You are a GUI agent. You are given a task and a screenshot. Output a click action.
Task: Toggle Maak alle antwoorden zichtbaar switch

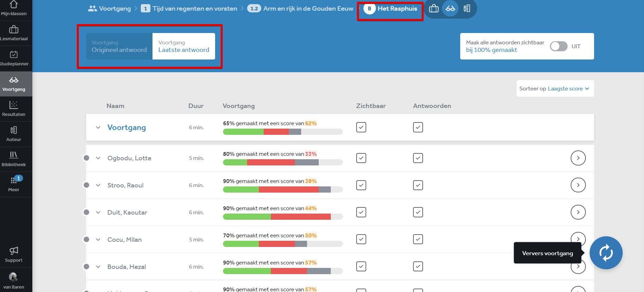[558, 46]
